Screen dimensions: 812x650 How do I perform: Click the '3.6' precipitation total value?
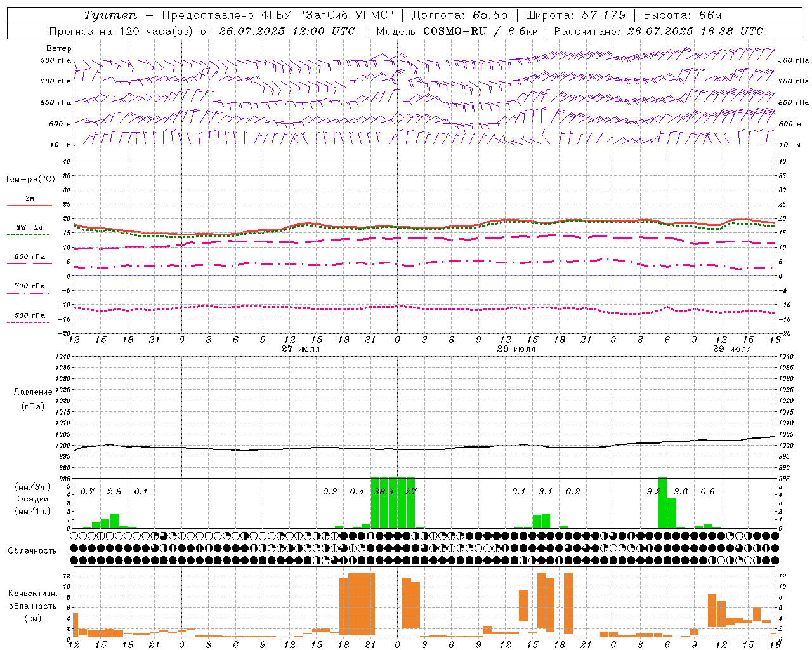click(681, 491)
